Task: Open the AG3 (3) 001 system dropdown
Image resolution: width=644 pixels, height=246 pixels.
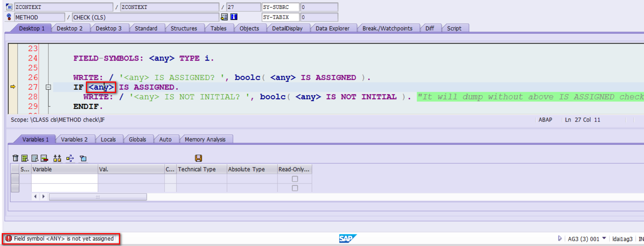Action: [x=604, y=239]
